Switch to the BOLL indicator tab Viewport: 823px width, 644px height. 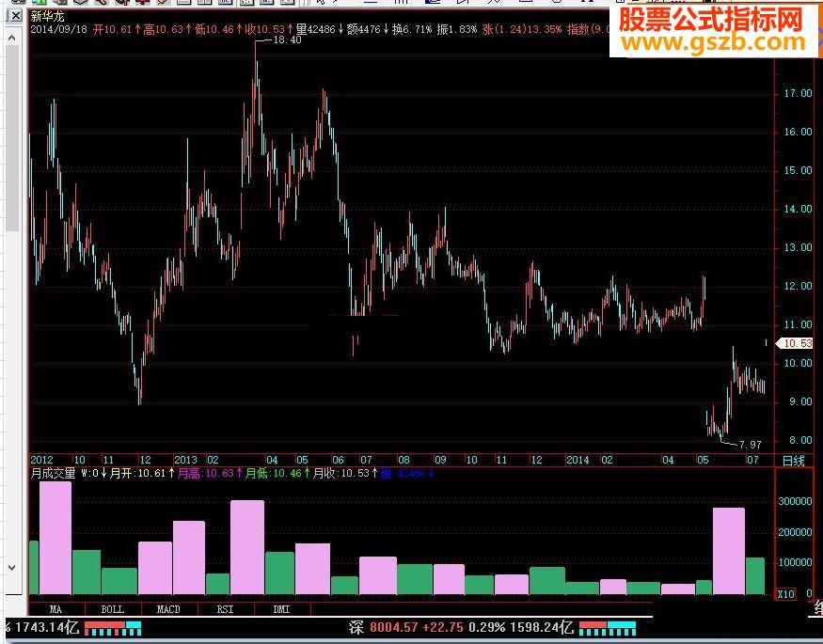pyautogui.click(x=112, y=609)
